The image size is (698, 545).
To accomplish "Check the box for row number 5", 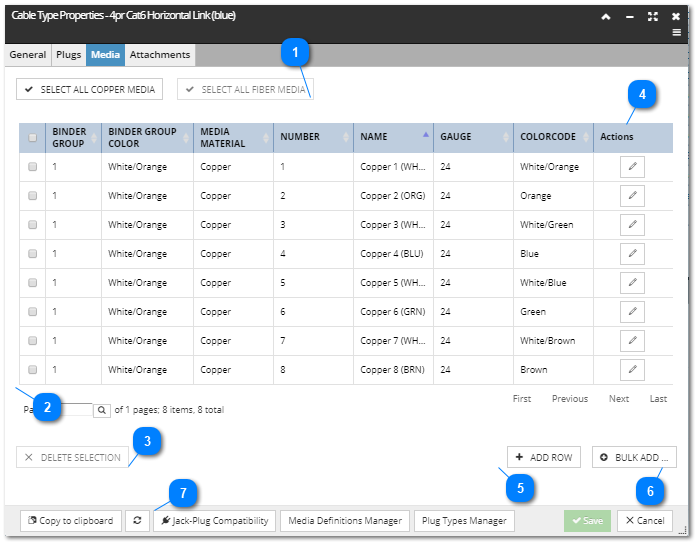I will 32,283.
